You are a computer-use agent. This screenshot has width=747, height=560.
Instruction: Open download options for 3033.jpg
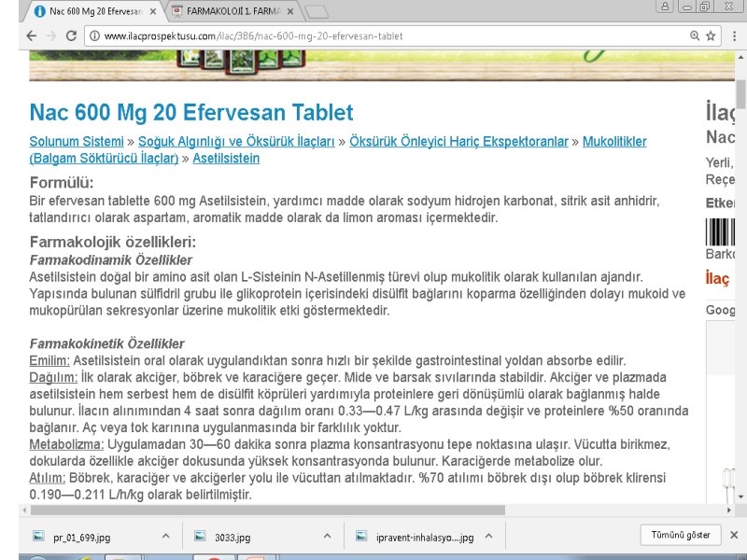point(327,536)
